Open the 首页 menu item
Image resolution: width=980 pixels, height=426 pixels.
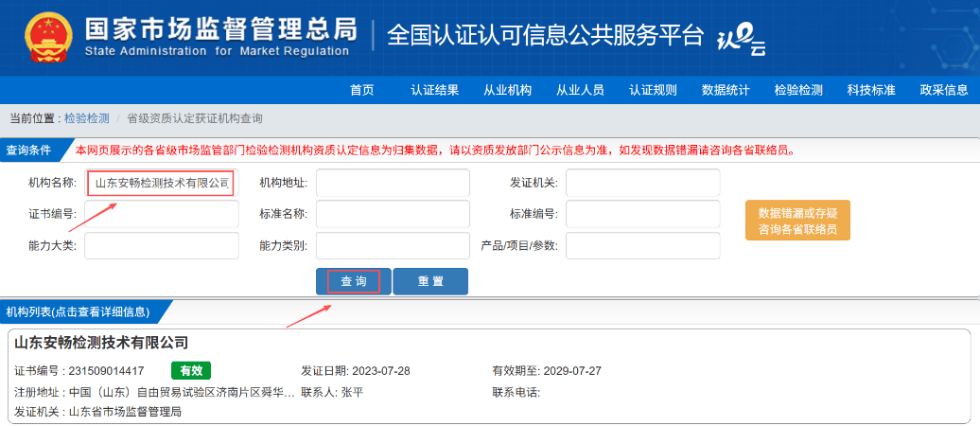[x=361, y=90]
